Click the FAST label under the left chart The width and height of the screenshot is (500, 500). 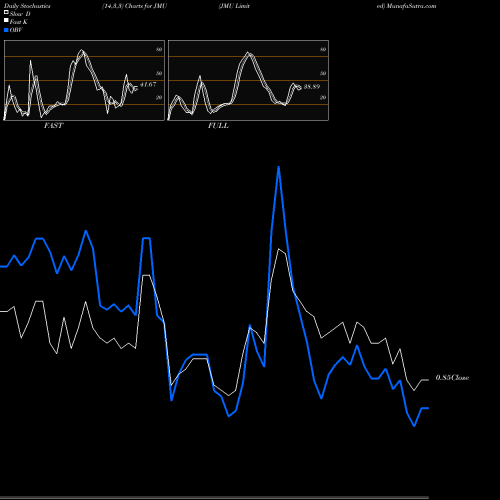coord(54,126)
